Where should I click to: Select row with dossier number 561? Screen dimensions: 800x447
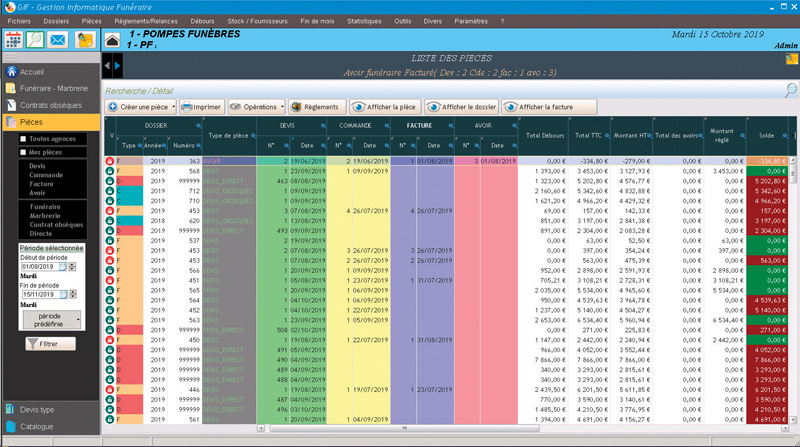pyautogui.click(x=446, y=419)
